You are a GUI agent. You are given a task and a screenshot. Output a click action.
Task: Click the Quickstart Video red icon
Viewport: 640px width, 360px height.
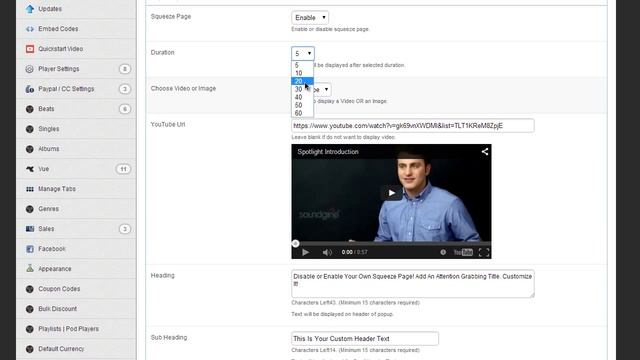coord(30,49)
